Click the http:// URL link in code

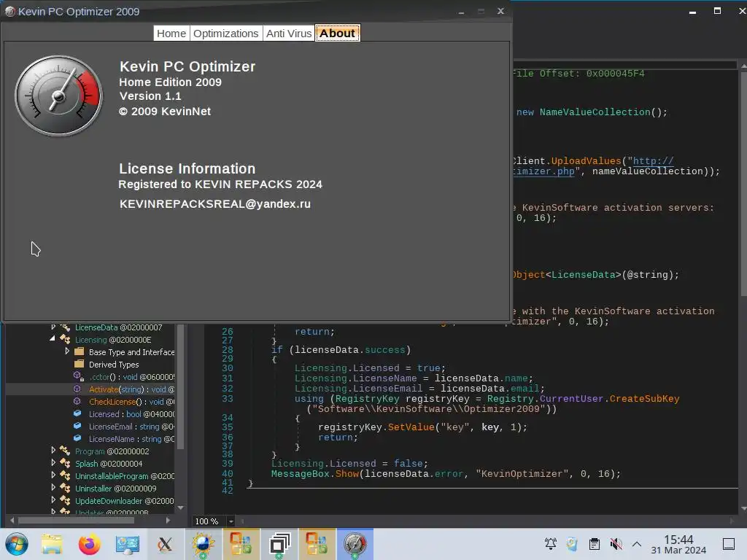(x=653, y=161)
